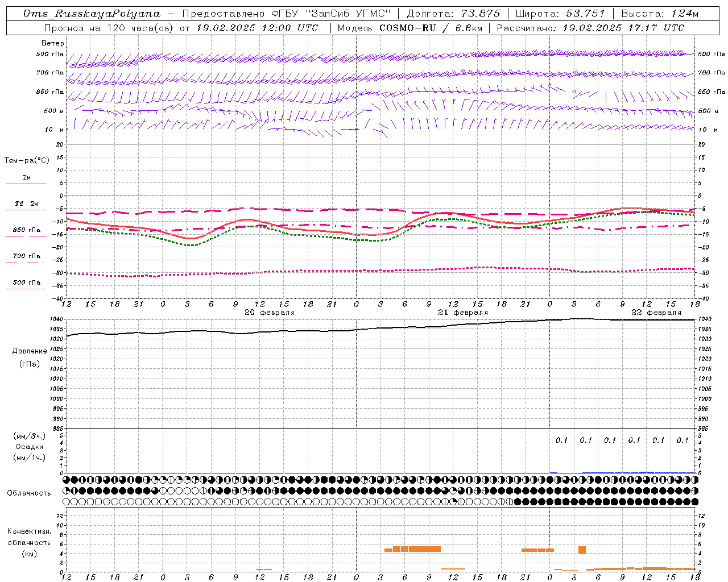This screenshot has height=582, width=728.
Task: Click the date label 21 февраля
Action: tap(463, 313)
